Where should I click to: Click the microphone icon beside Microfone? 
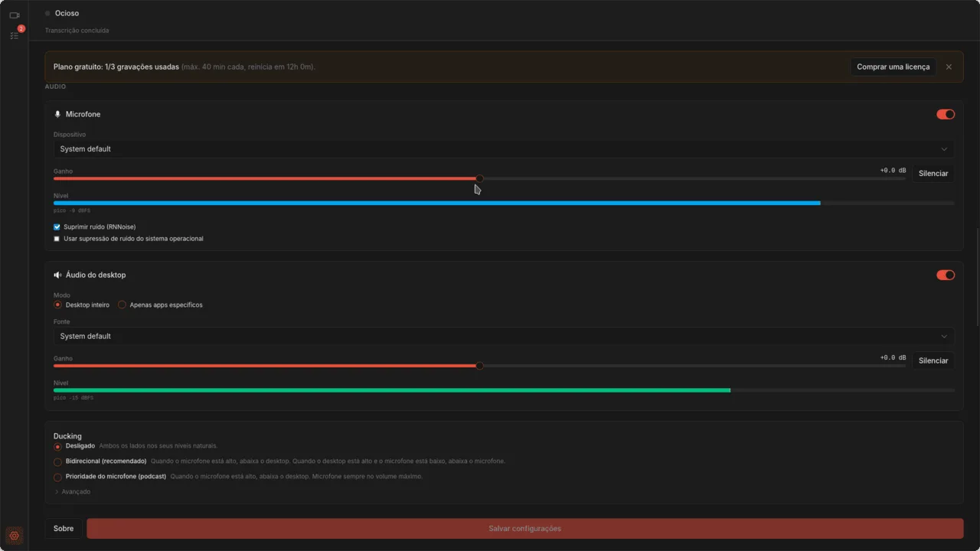(57, 114)
